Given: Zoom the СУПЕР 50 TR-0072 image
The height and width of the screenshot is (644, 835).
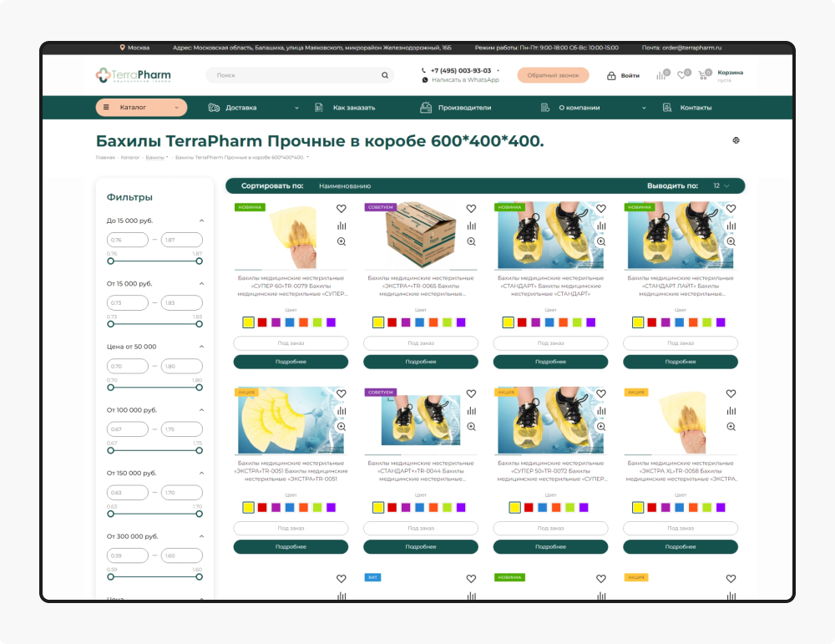Looking at the screenshot, I should (601, 427).
